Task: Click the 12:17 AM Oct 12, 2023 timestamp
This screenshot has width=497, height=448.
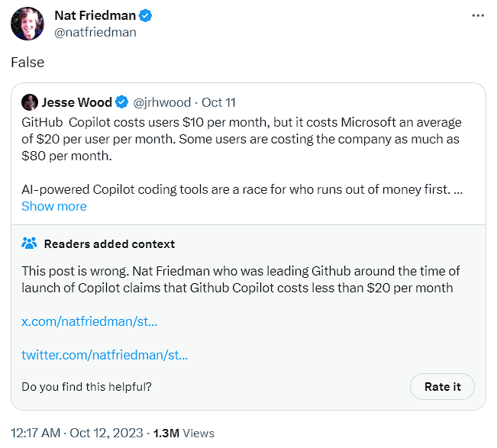Action: [77, 433]
